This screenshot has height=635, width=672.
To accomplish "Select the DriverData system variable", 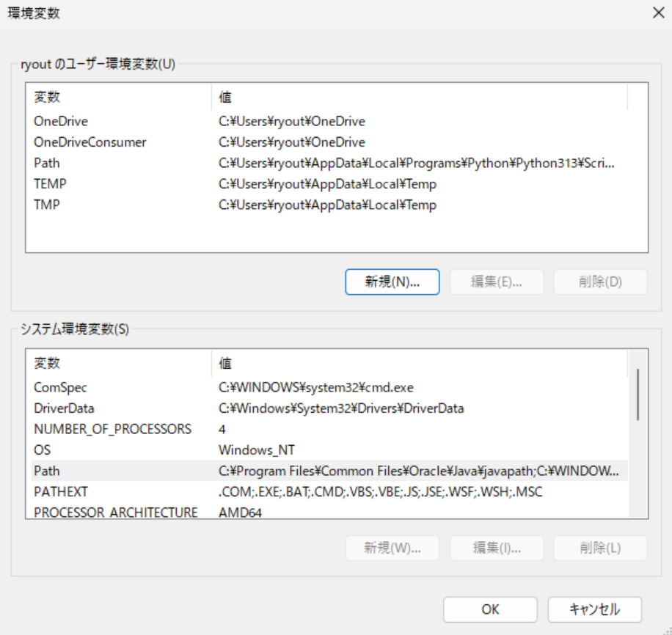I will click(64, 408).
